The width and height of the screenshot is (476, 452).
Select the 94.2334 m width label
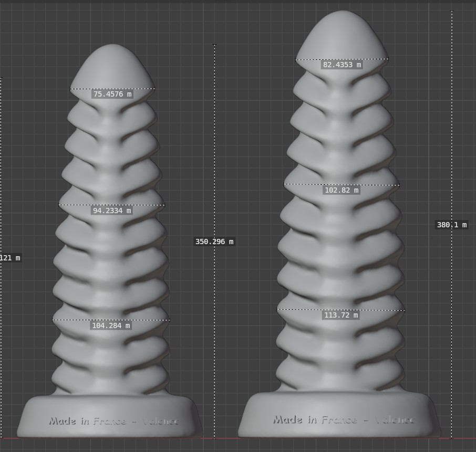coord(111,211)
